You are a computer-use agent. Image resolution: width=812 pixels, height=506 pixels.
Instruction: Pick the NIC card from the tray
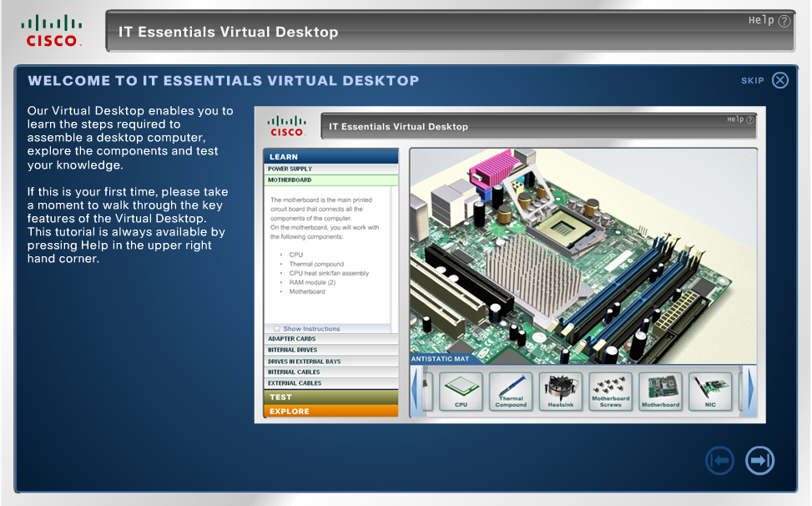(709, 392)
